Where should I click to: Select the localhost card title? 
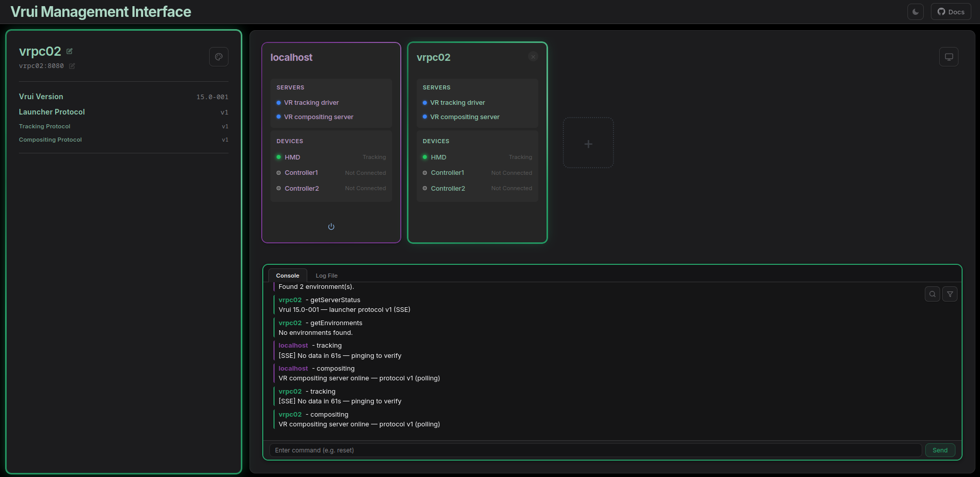point(291,57)
